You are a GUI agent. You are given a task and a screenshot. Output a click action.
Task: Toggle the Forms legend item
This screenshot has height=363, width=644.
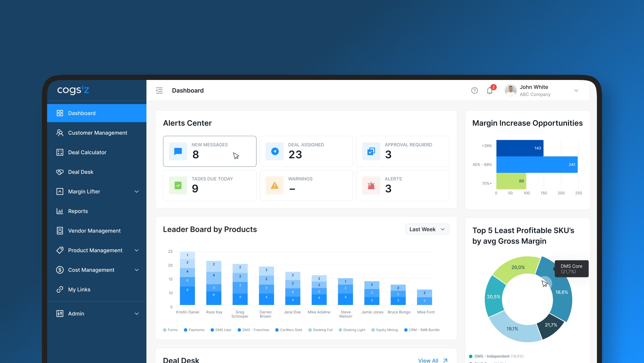170,330
